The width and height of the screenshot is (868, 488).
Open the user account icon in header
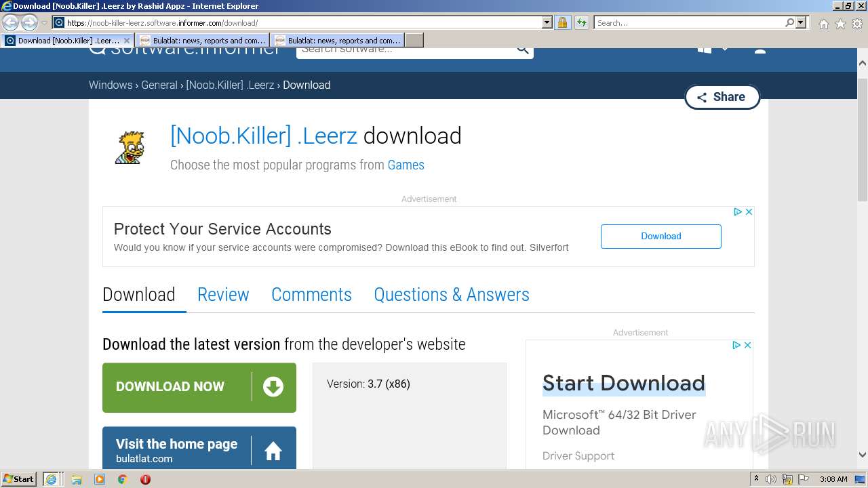760,49
